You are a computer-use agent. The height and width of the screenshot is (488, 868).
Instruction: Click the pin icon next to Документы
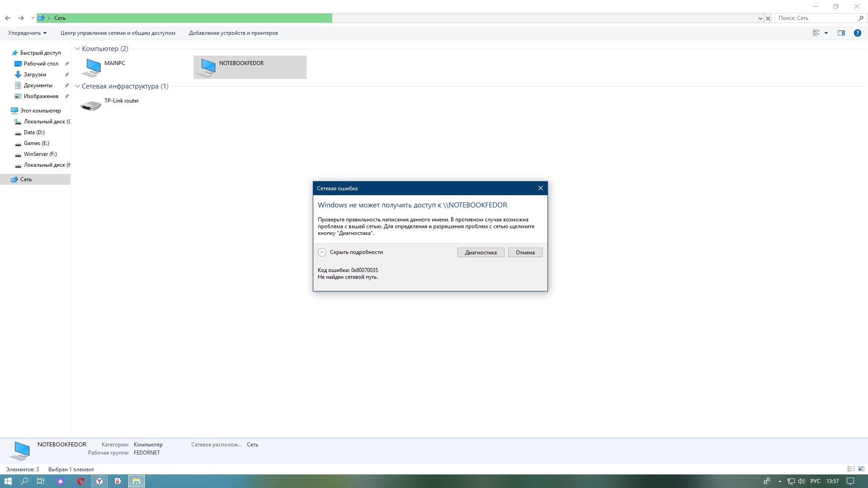[x=67, y=85]
